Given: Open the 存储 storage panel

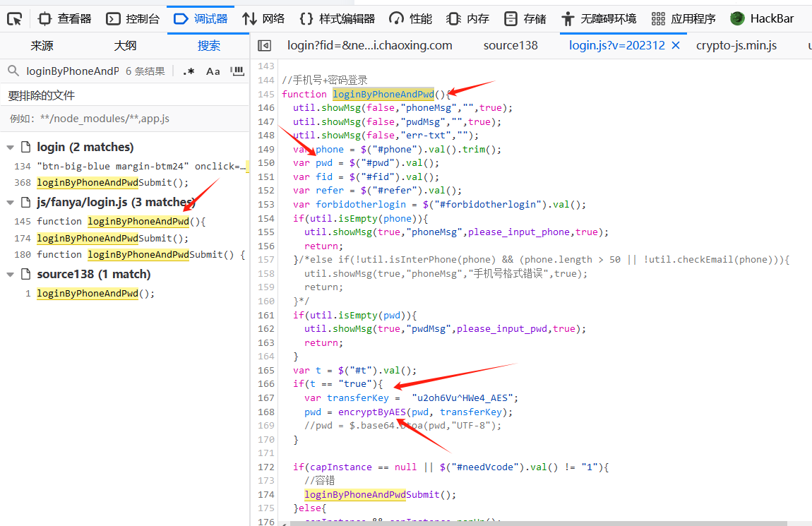Looking at the screenshot, I should 525,19.
